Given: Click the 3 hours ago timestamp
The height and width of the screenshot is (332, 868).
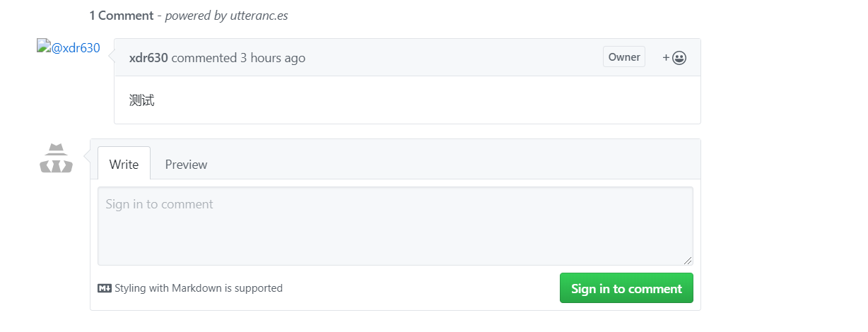Looking at the screenshot, I should 273,58.
